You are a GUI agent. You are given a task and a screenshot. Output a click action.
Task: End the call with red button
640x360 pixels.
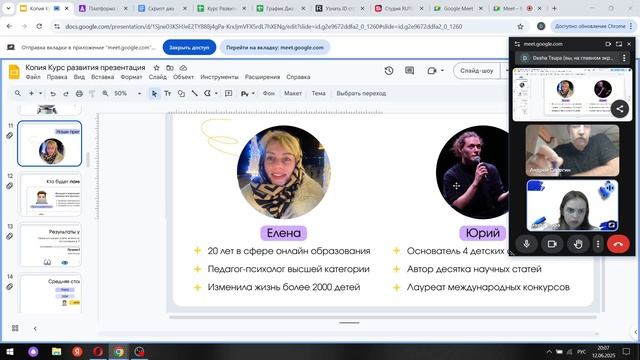[618, 244]
